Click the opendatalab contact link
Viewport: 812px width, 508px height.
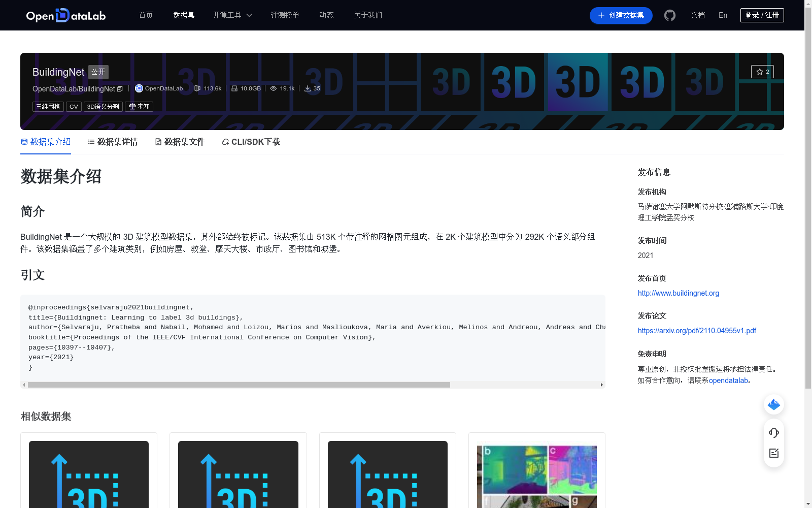pyautogui.click(x=729, y=380)
